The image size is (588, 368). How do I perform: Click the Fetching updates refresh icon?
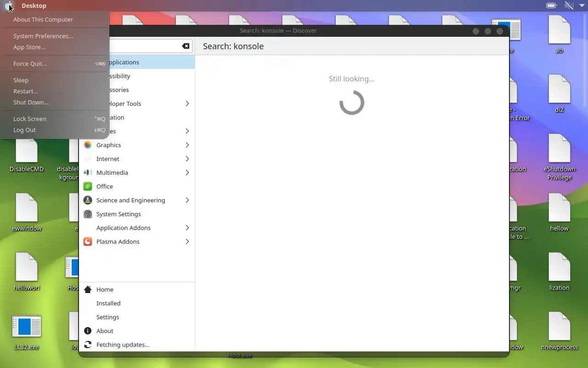[88, 345]
